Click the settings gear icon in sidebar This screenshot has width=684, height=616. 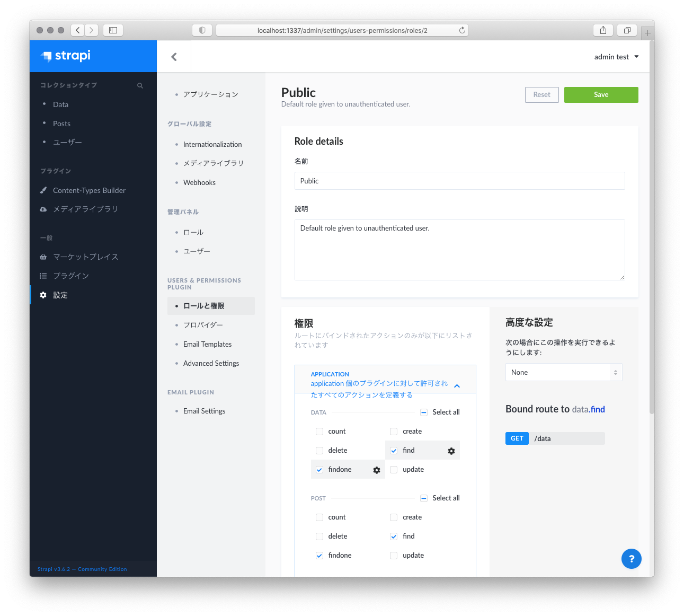[43, 295]
